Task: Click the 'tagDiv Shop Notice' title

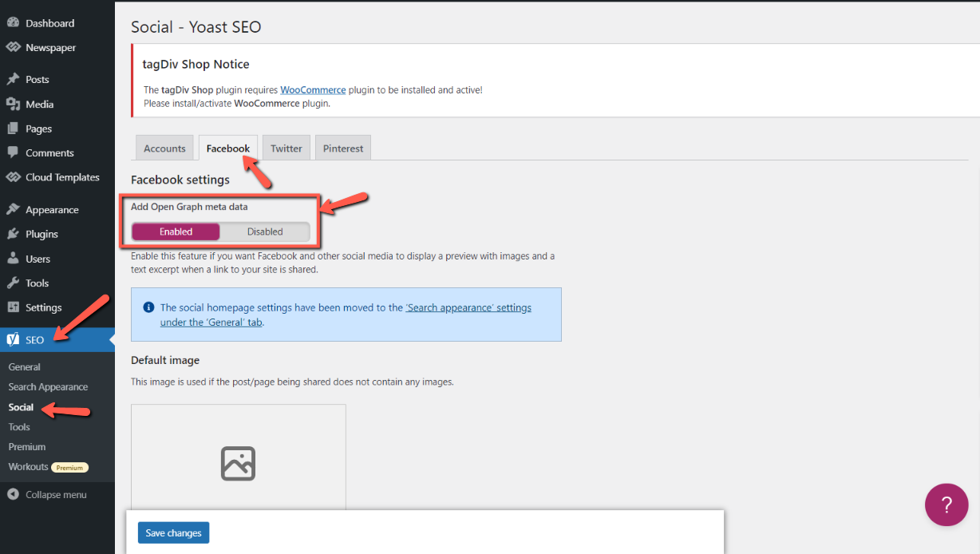Action: [196, 64]
